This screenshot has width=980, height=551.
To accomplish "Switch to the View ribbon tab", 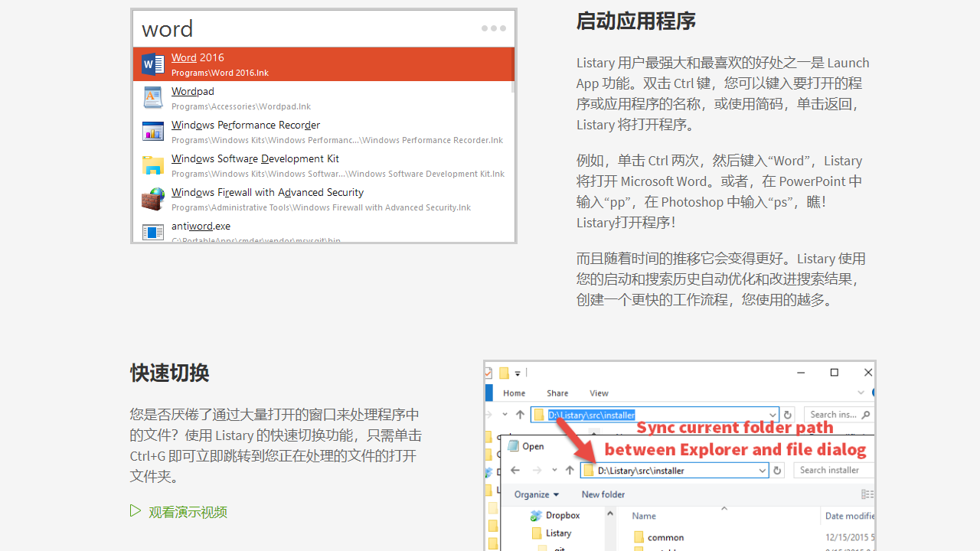I will 599,393.
